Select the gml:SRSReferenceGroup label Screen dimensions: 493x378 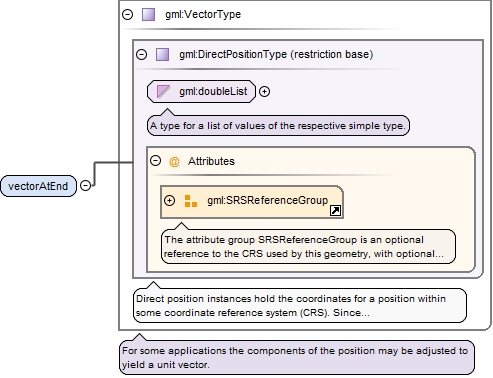268,200
